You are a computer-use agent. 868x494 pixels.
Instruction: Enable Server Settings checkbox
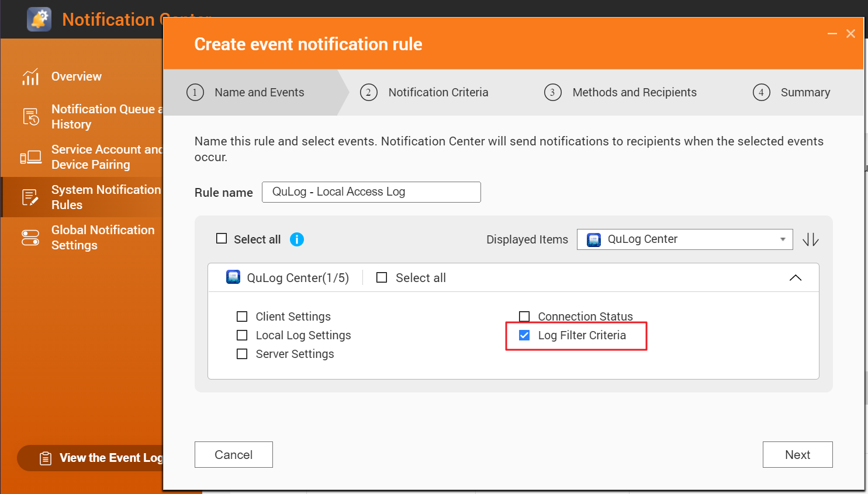(242, 354)
